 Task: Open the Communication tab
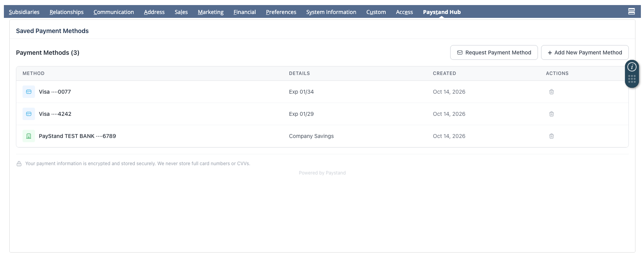coord(114,12)
